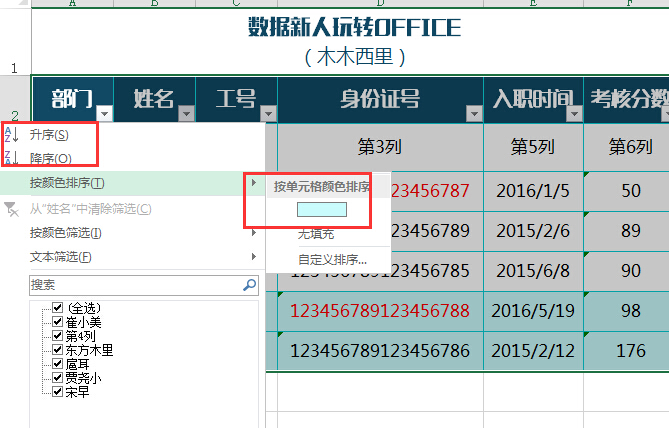
Task: Uncheck the 崔小美 checkbox
Action: 58,321
